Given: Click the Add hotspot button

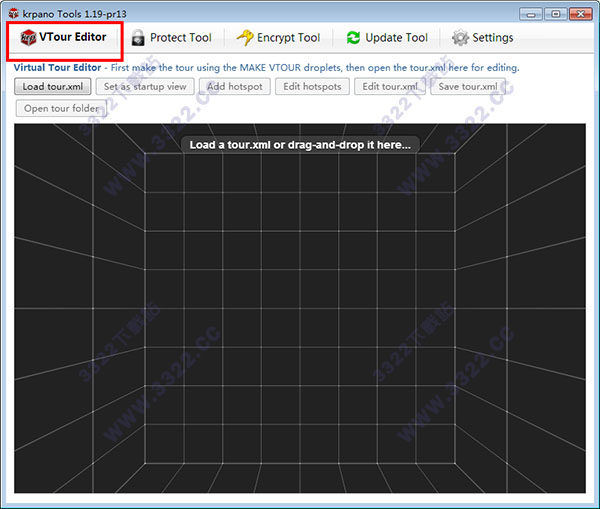Looking at the screenshot, I should click(x=235, y=86).
